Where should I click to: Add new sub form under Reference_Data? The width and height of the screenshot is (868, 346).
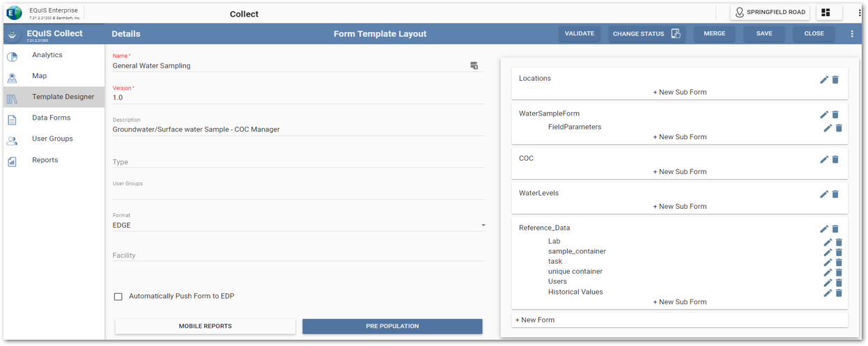coord(680,302)
